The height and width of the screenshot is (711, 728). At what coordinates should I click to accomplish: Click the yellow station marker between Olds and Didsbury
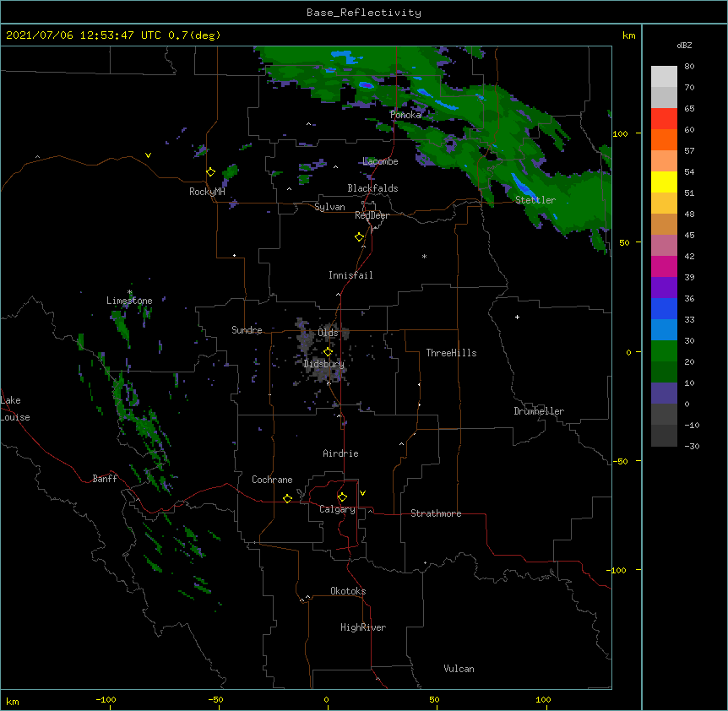click(x=328, y=352)
